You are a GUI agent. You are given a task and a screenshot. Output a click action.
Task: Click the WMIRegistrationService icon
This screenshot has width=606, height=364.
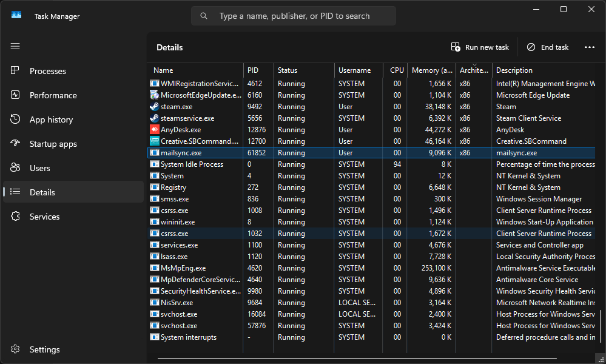point(154,84)
